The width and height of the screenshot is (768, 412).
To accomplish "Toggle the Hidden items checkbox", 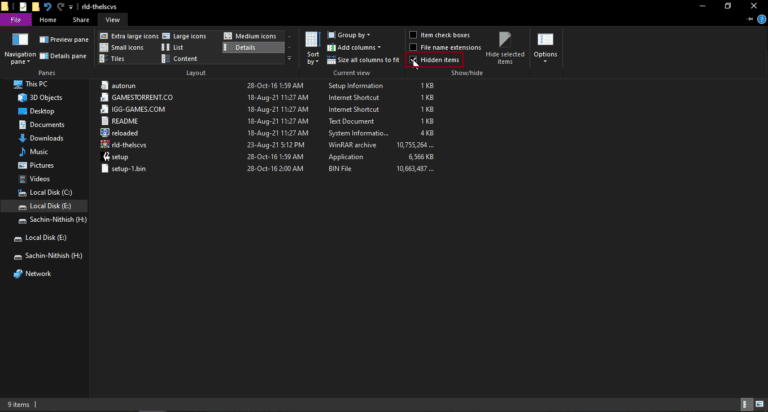I will [413, 60].
